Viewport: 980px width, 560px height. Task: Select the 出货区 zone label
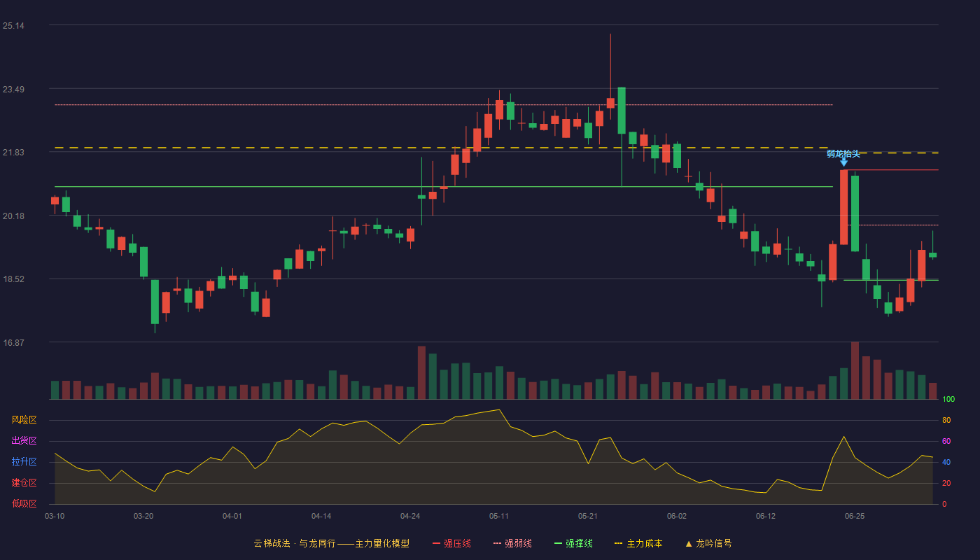24,441
